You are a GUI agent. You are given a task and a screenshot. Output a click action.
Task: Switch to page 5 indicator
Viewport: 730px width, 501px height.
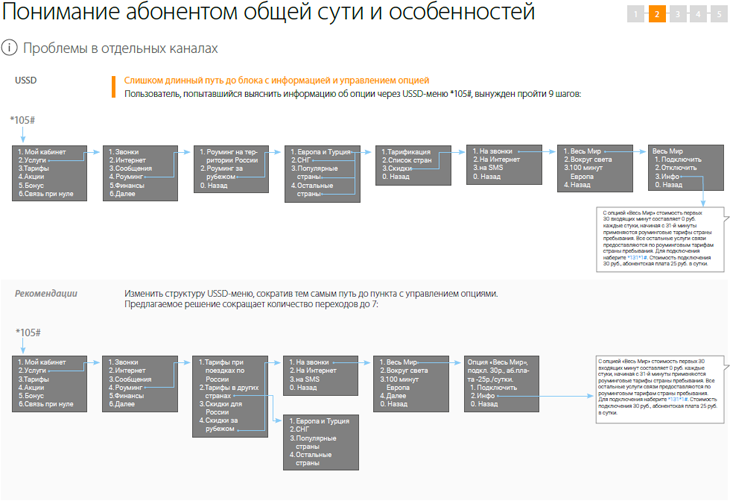coord(719,14)
